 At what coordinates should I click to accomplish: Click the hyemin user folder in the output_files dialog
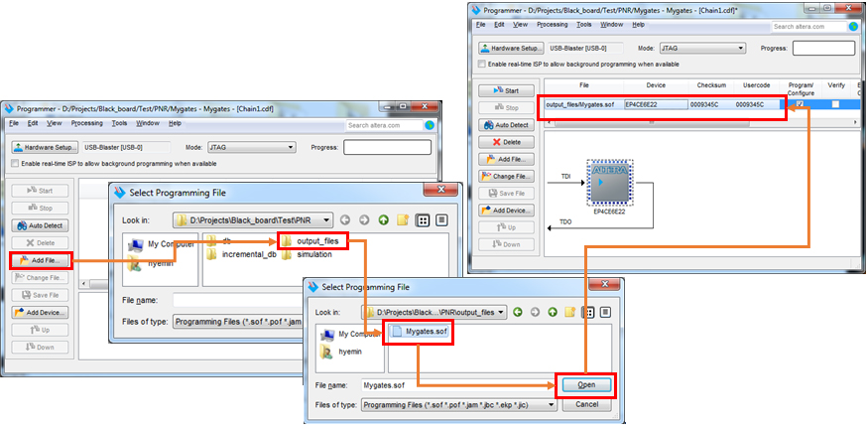pos(342,352)
